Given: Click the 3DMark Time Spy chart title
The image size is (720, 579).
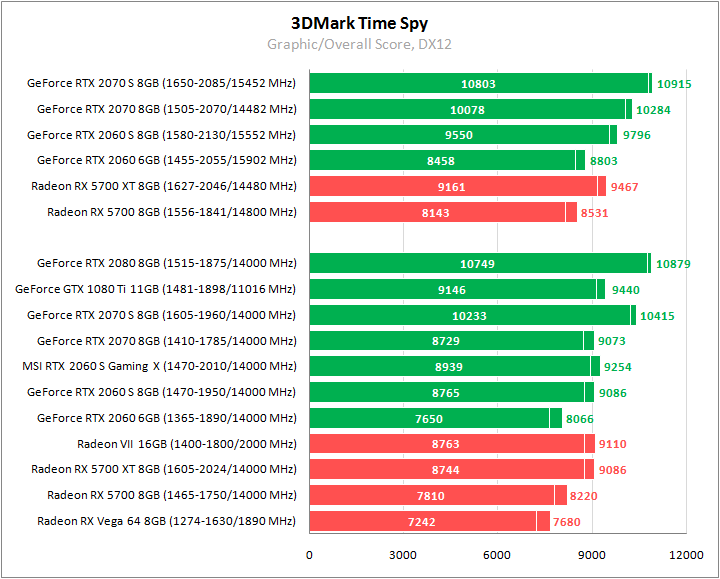Looking at the screenshot, I should click(x=359, y=23).
